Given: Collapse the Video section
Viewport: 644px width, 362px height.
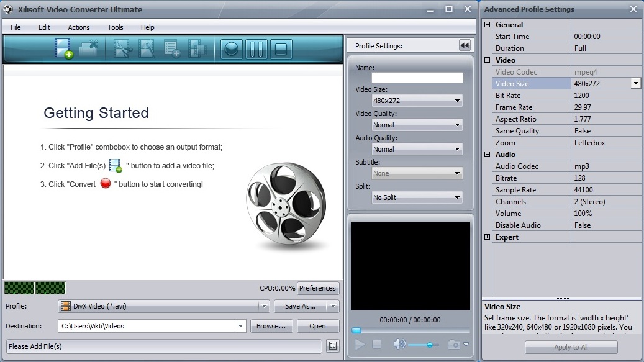Looking at the screenshot, I should 487,60.
